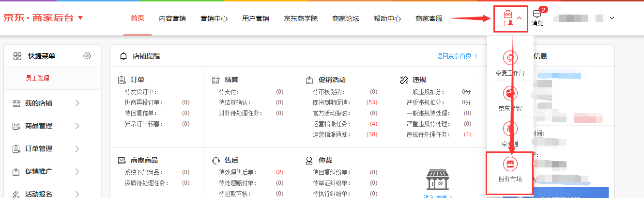Expand 促销推广 chevron
The height and width of the screenshot is (198, 644).
click(x=77, y=171)
